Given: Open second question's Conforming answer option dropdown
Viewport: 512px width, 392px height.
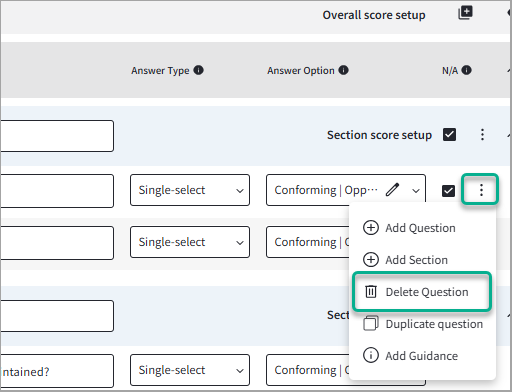Looking at the screenshot, I should (x=307, y=242).
